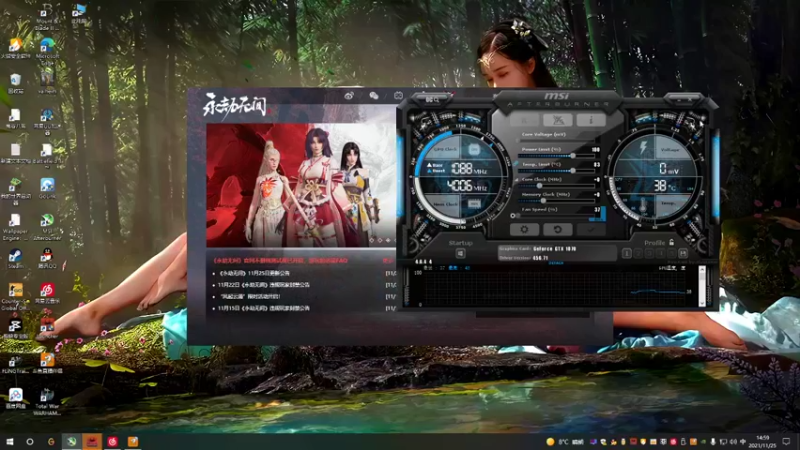This screenshot has width=800, height=450.
Task: Open the MSI Afterburner desktop shortcut
Action: point(47,227)
